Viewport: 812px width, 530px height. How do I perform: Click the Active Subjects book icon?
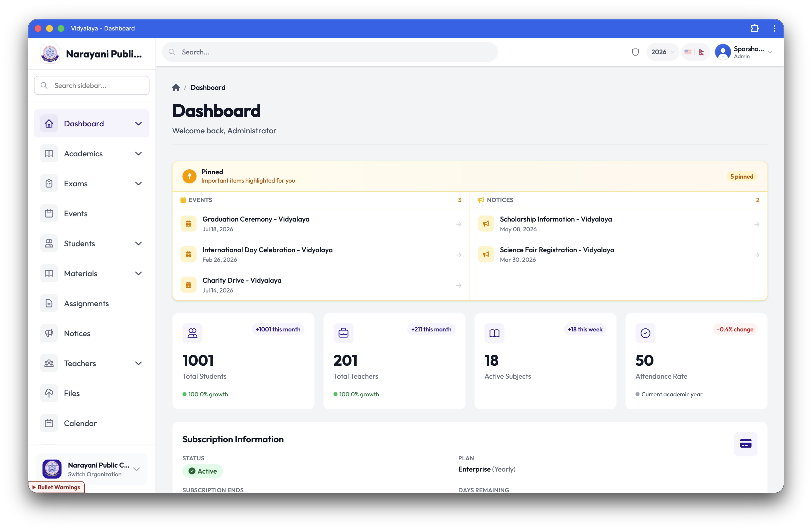[x=494, y=333]
